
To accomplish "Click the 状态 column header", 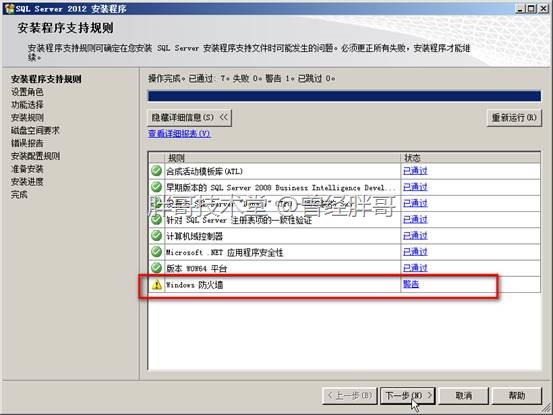I will pos(470,158).
